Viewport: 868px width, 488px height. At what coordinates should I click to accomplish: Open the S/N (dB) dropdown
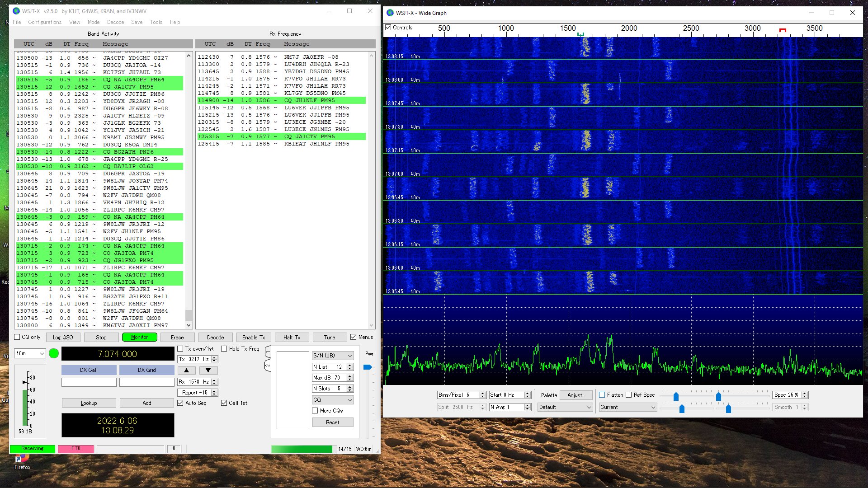[x=333, y=356]
